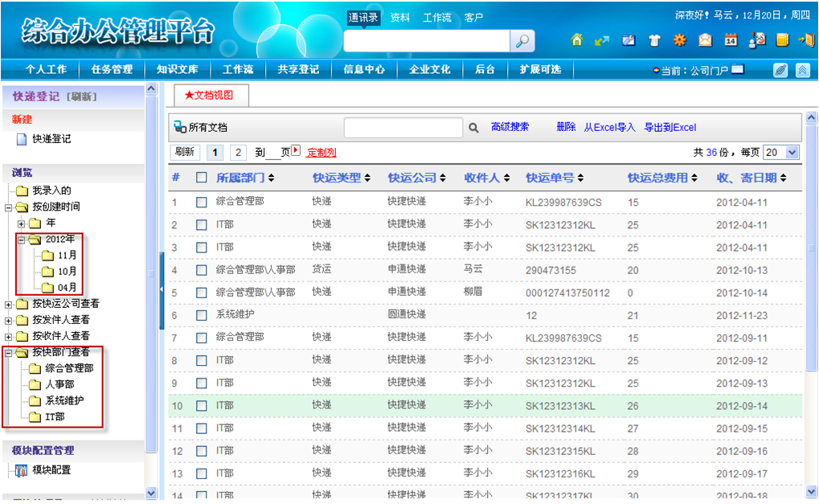Go to page 2 of results
819x504 pixels.
point(238,153)
